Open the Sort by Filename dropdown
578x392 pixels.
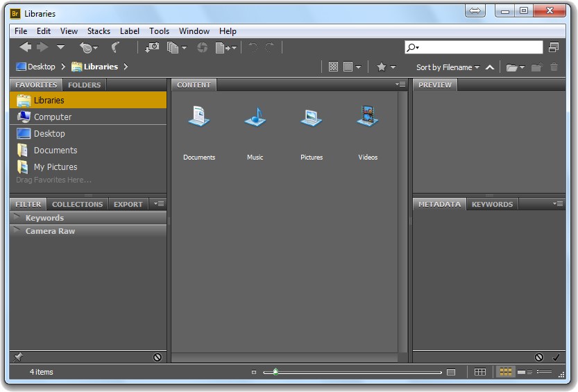click(x=448, y=67)
